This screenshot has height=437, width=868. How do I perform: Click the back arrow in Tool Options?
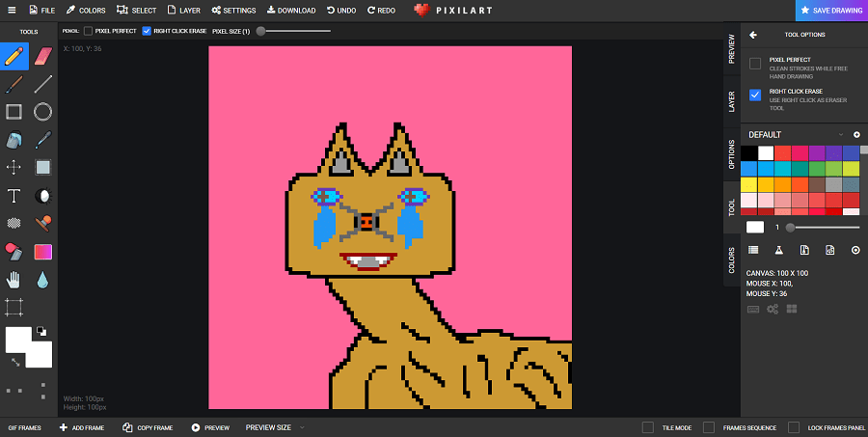point(753,35)
